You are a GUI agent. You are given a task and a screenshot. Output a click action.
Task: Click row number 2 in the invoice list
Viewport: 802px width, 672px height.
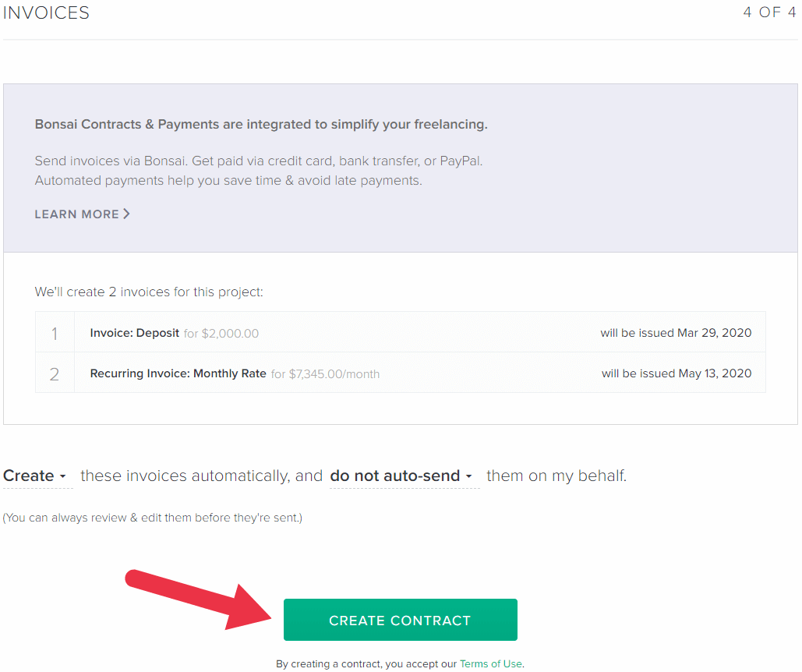[x=55, y=373]
